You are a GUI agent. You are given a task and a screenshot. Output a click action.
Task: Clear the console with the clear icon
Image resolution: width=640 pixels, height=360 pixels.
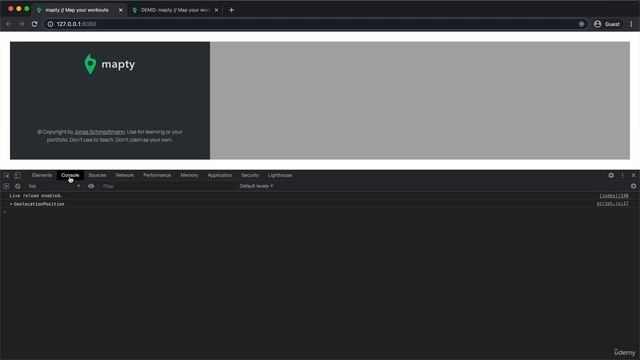[x=18, y=186]
